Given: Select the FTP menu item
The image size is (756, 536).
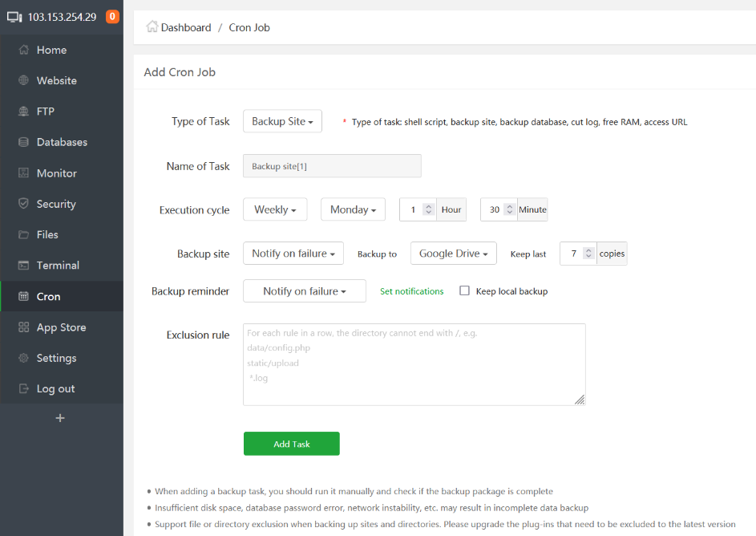Looking at the screenshot, I should click(46, 112).
